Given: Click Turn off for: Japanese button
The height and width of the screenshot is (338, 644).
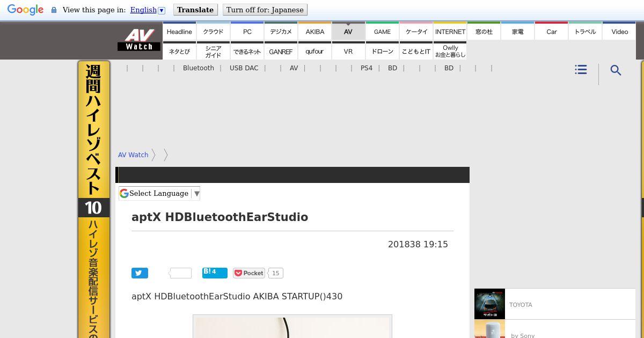Looking at the screenshot, I should click(265, 10).
